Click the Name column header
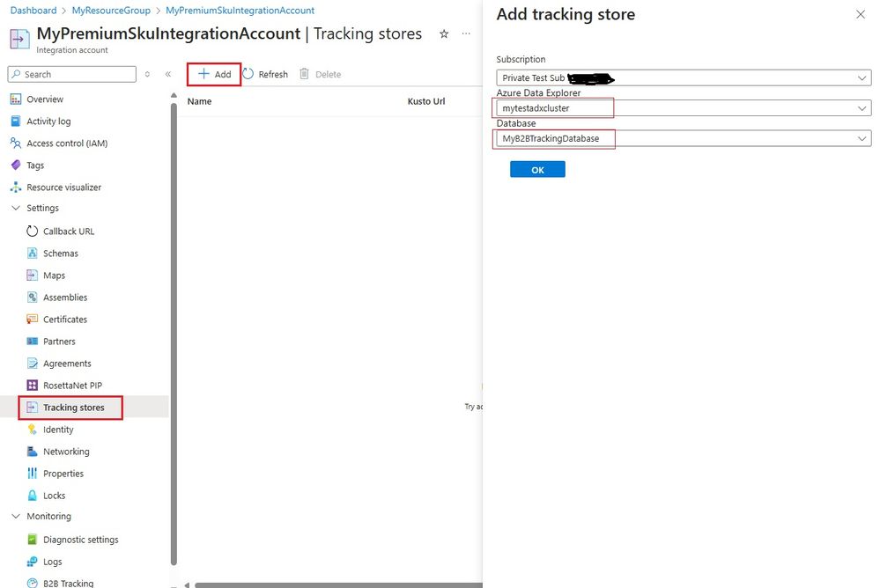880x588 pixels. pyautogui.click(x=199, y=101)
